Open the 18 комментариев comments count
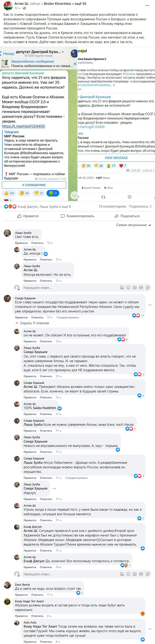Screen dimensions: 155x644 click(x=112, y=206)
